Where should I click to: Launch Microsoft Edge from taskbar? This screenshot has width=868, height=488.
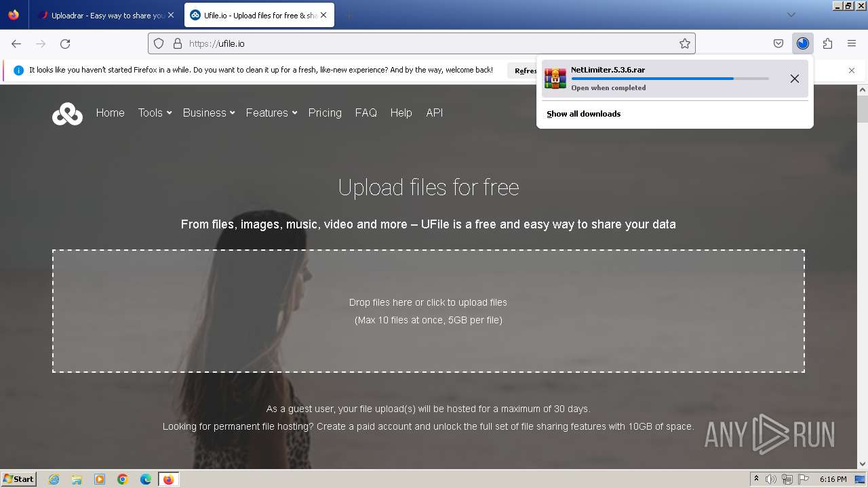(x=146, y=479)
